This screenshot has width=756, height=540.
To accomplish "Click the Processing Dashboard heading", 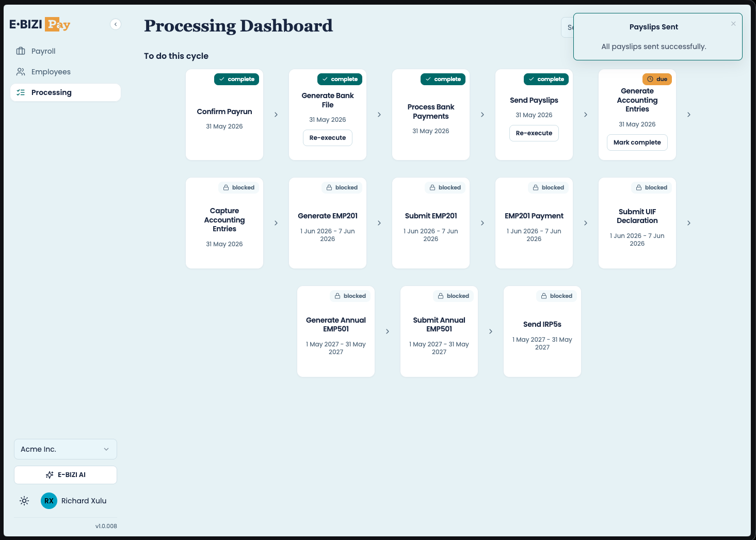I will [238, 25].
